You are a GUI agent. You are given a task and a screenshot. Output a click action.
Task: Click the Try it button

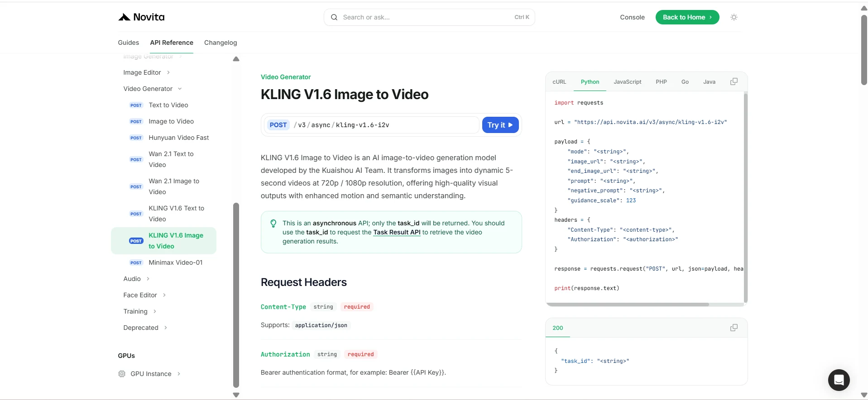(500, 125)
